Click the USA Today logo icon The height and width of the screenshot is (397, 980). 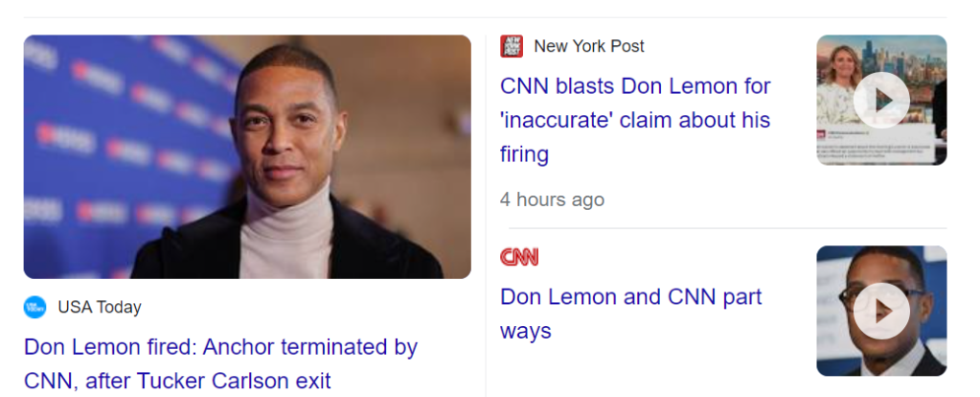pyautogui.click(x=34, y=308)
